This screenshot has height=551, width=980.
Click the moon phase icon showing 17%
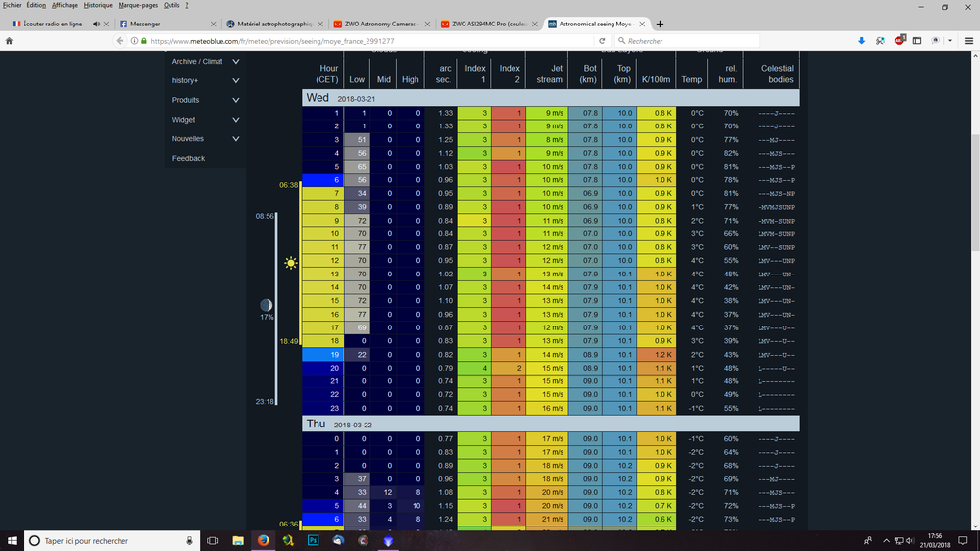[267, 305]
